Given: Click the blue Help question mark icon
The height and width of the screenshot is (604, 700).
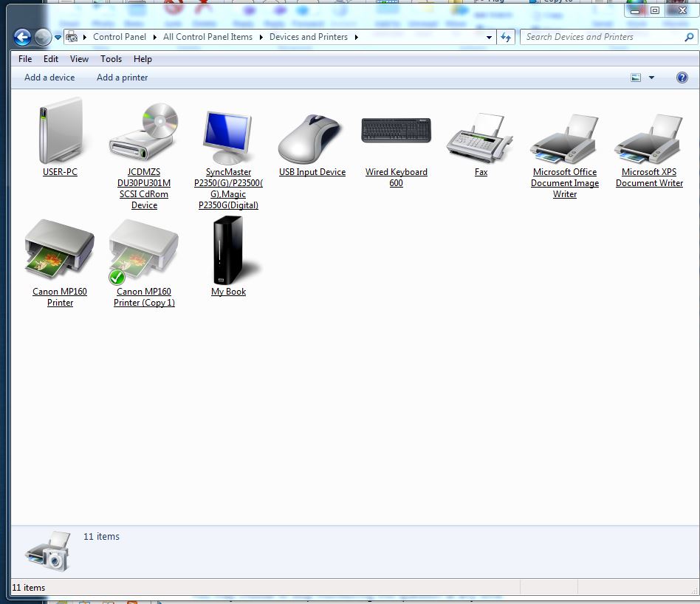Looking at the screenshot, I should [x=682, y=78].
